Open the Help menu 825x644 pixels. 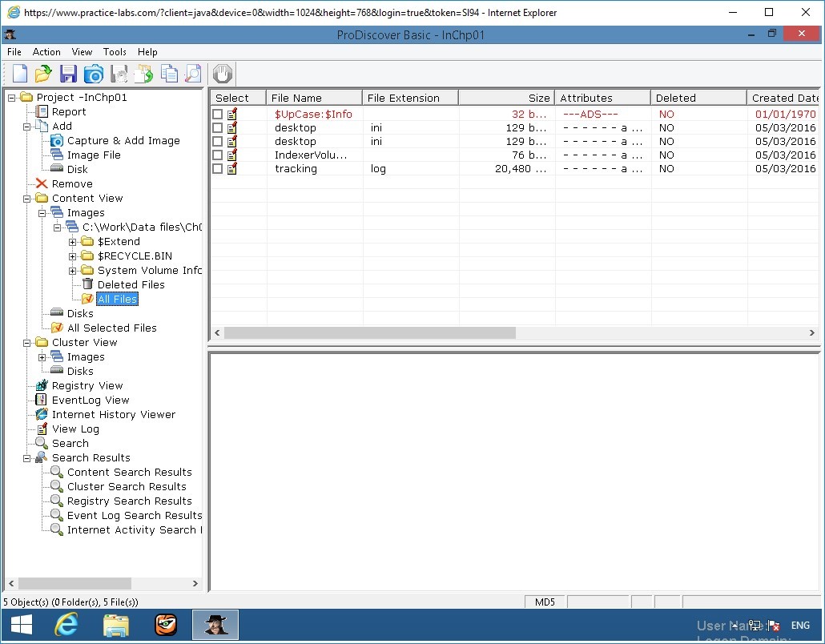click(147, 51)
